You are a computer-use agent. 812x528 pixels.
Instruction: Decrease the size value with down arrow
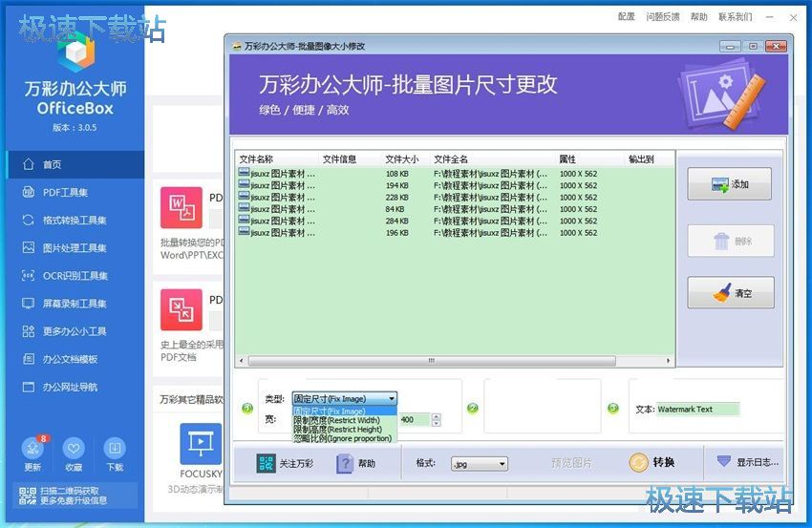[436, 423]
